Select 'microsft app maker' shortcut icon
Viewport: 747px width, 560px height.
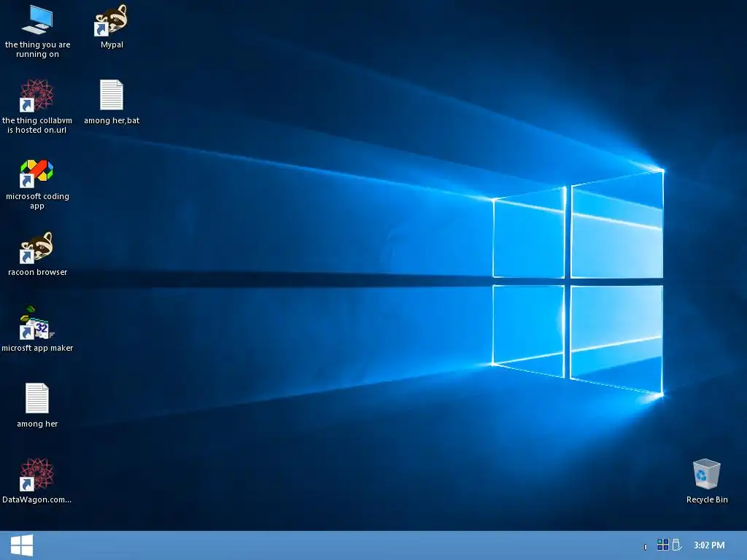point(36,323)
